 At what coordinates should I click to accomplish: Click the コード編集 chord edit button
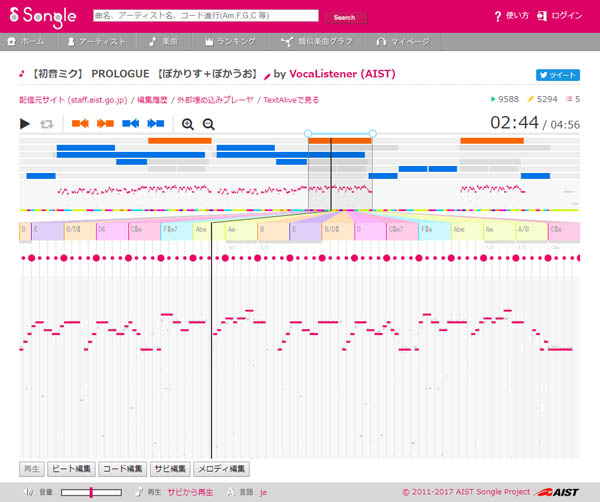[123, 468]
